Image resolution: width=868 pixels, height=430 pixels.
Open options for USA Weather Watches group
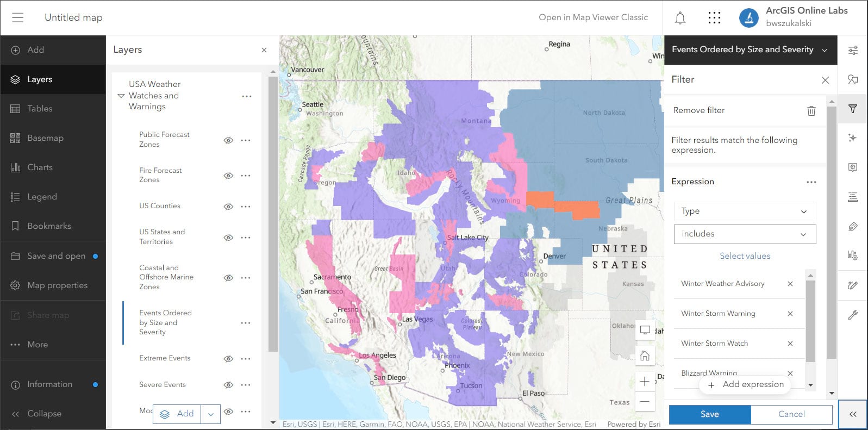click(247, 96)
